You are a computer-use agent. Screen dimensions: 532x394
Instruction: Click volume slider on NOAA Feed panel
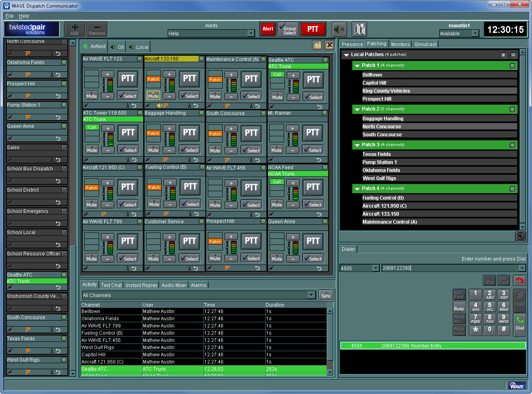tap(289, 193)
